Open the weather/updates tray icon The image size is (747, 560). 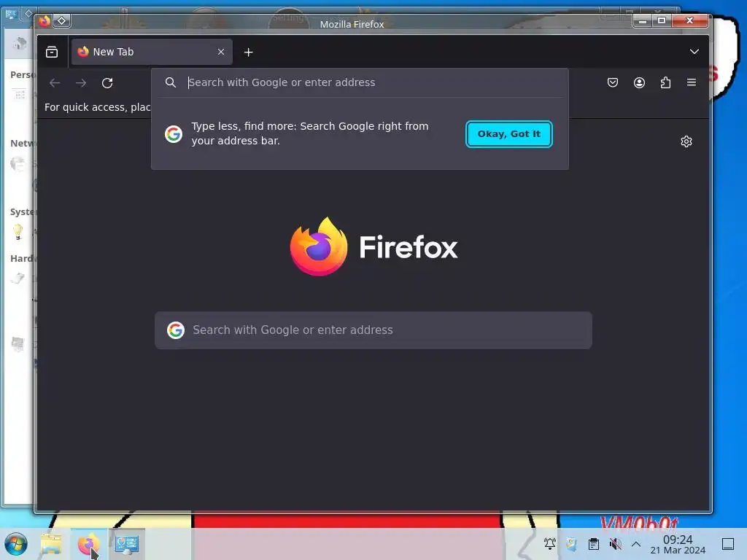[x=571, y=543]
